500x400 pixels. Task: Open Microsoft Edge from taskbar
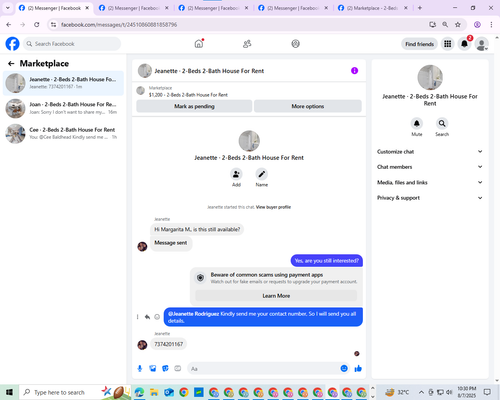(x=139, y=392)
